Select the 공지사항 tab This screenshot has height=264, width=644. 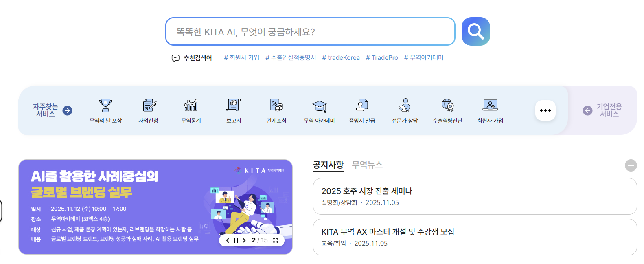328,165
